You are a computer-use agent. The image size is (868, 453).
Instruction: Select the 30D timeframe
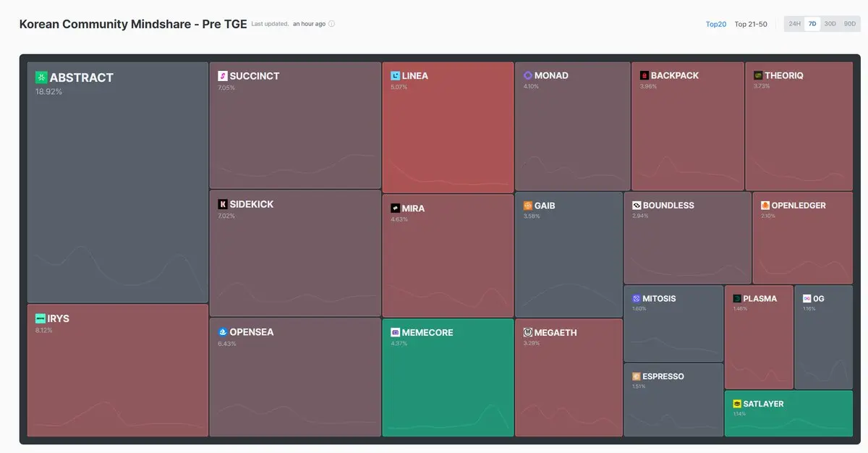point(830,24)
